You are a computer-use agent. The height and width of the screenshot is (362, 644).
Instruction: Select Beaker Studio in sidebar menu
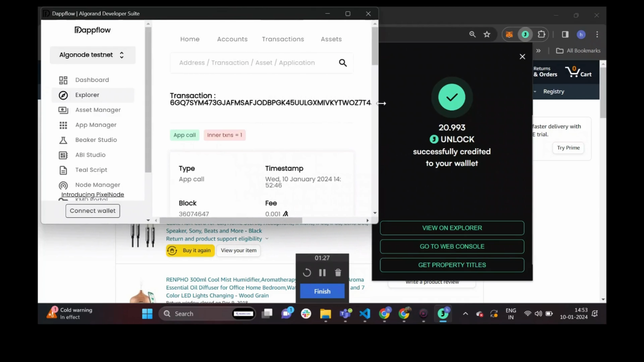[93, 140]
